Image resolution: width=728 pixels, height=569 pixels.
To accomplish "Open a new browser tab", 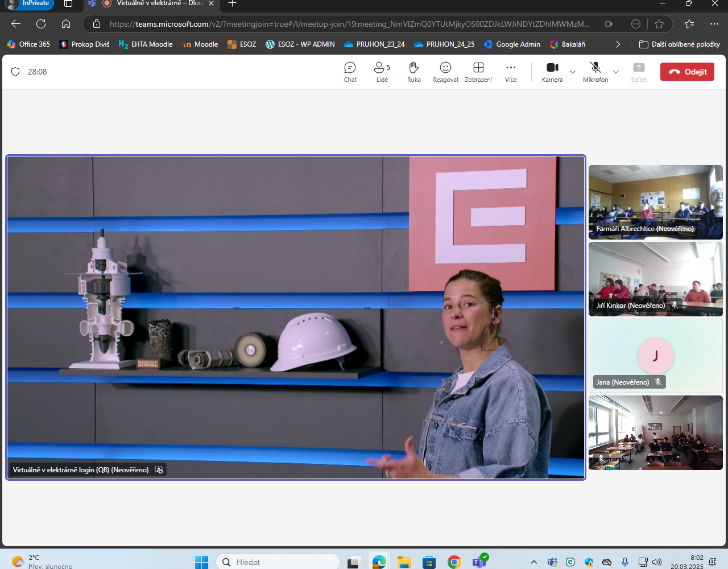I will point(232,3).
